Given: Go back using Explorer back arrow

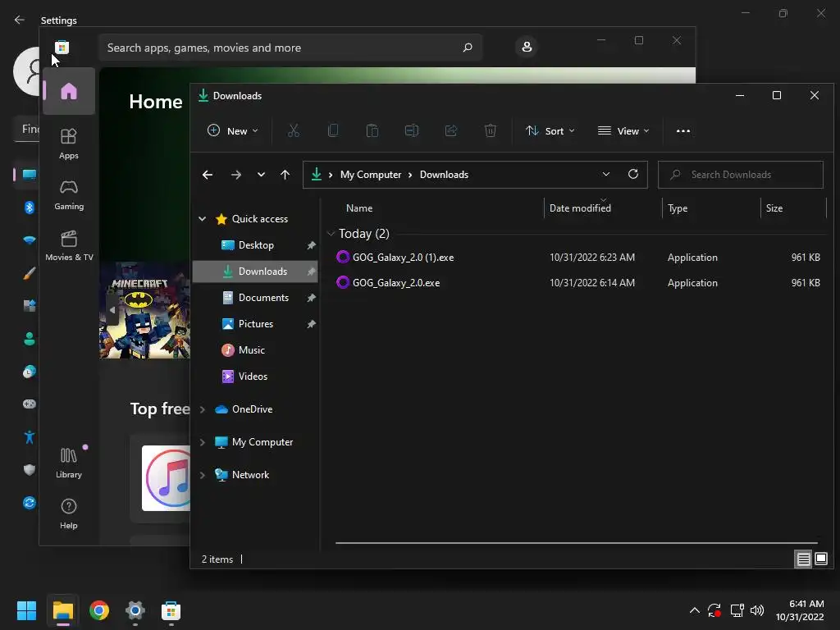Looking at the screenshot, I should coord(208,175).
